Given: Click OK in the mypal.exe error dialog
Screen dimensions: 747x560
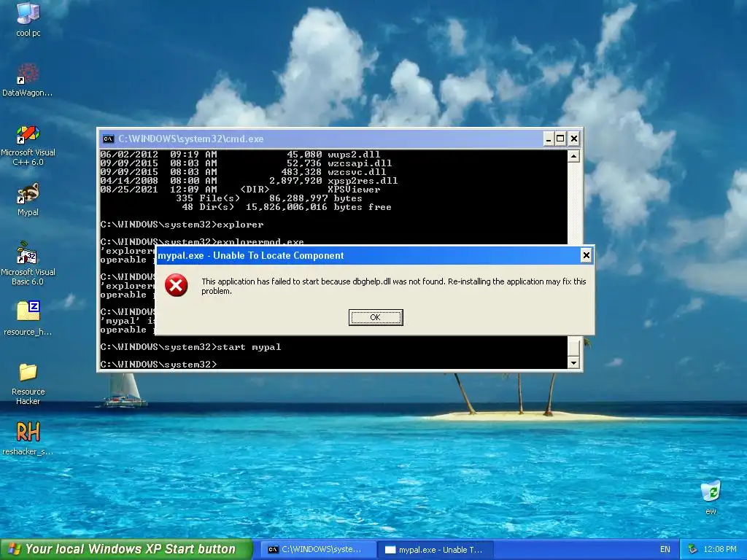Looking at the screenshot, I should tap(376, 317).
